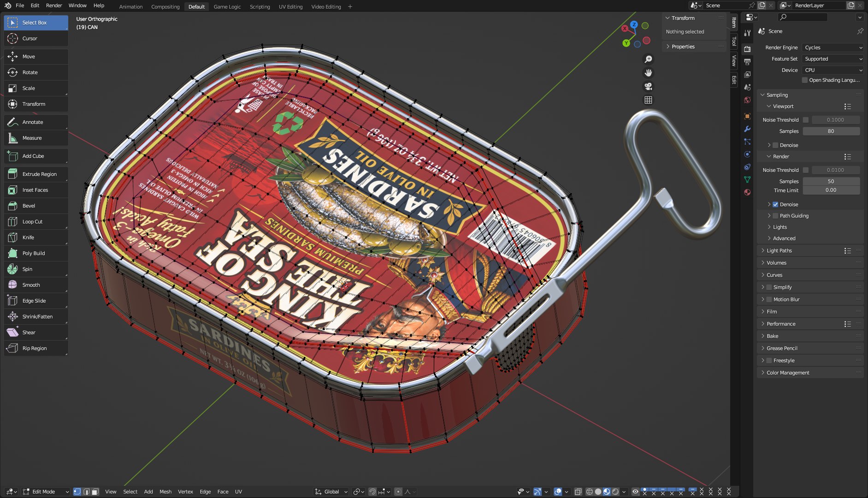Expand the Properties panel in sidebar
This screenshot has width=868, height=498.
(683, 47)
